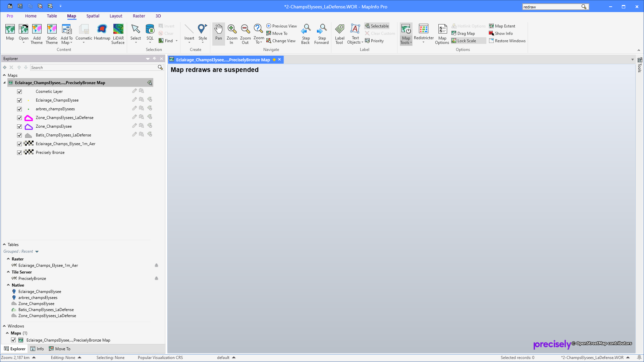Choose the Select arrow tool
644x362 pixels.
coord(136,33)
